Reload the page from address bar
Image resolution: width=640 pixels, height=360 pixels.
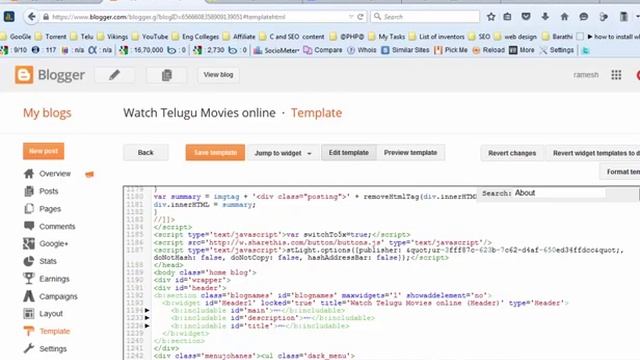360,17
